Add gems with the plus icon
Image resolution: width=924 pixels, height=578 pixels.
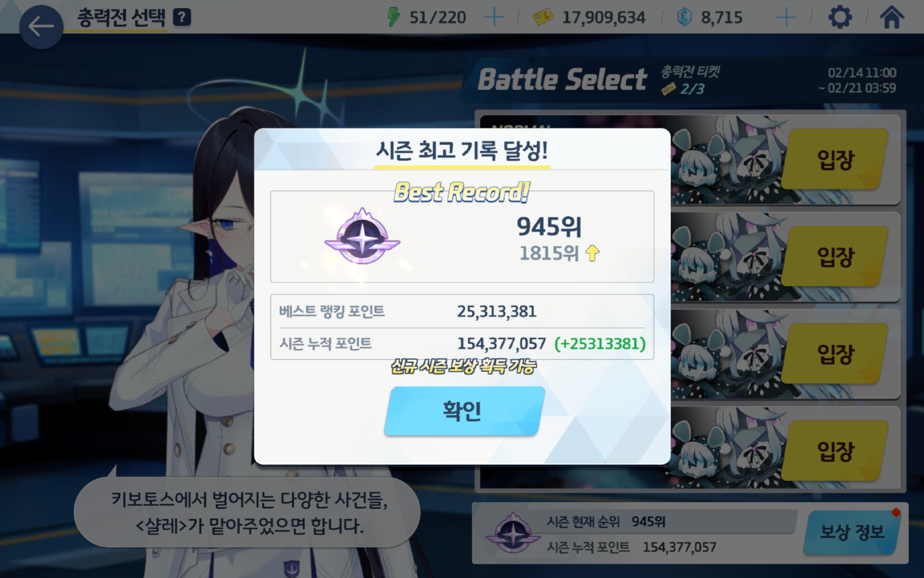[786, 17]
